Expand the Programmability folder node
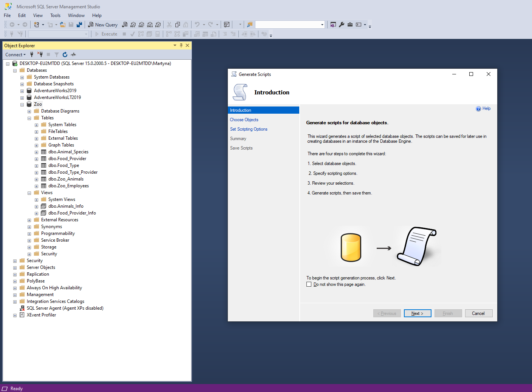Viewport: 532px width, 392px height. 29,234
